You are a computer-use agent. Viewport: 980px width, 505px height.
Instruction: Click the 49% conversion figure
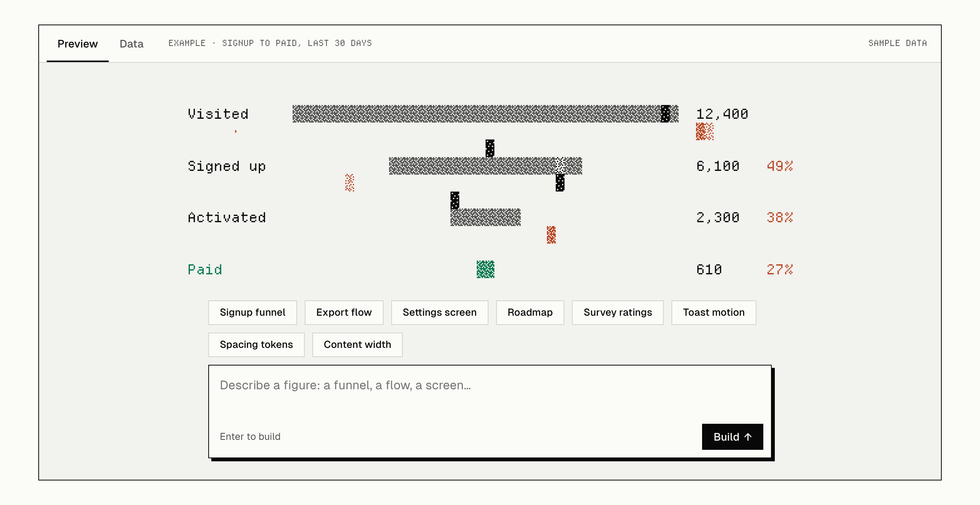(x=780, y=166)
